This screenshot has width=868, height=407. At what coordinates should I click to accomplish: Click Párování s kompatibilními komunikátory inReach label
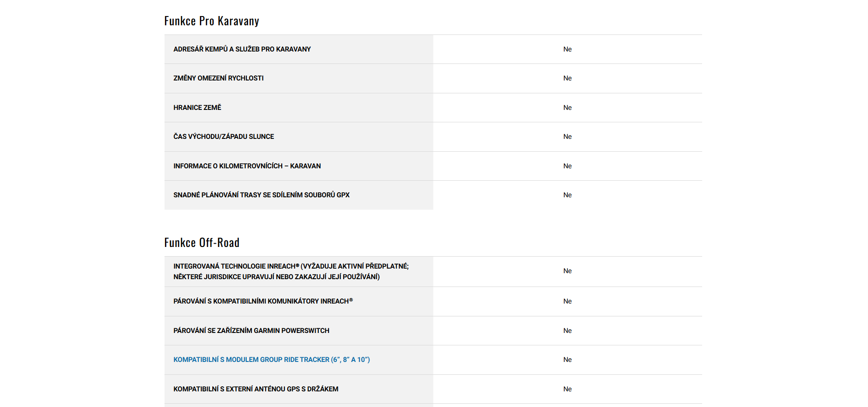pyautogui.click(x=263, y=301)
